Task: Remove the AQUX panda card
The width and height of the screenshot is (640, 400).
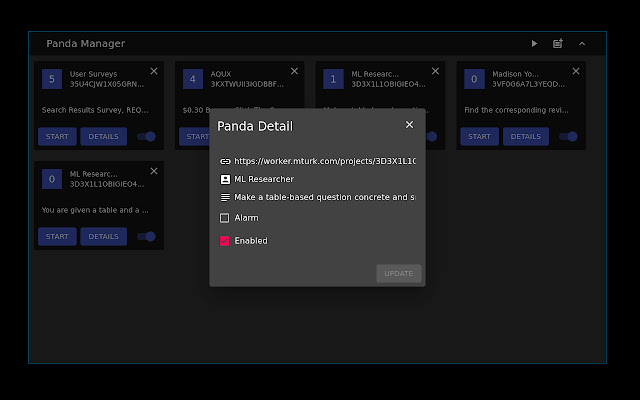Action: tap(294, 71)
